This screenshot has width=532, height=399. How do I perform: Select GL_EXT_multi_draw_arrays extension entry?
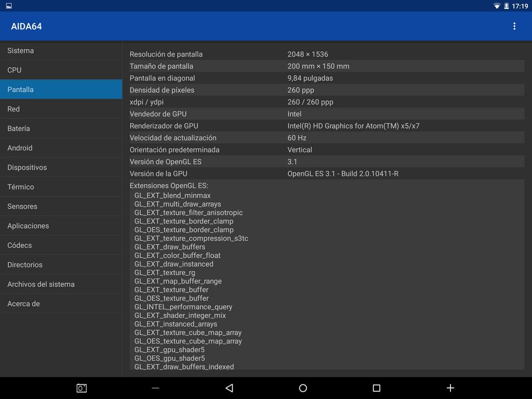[178, 204]
